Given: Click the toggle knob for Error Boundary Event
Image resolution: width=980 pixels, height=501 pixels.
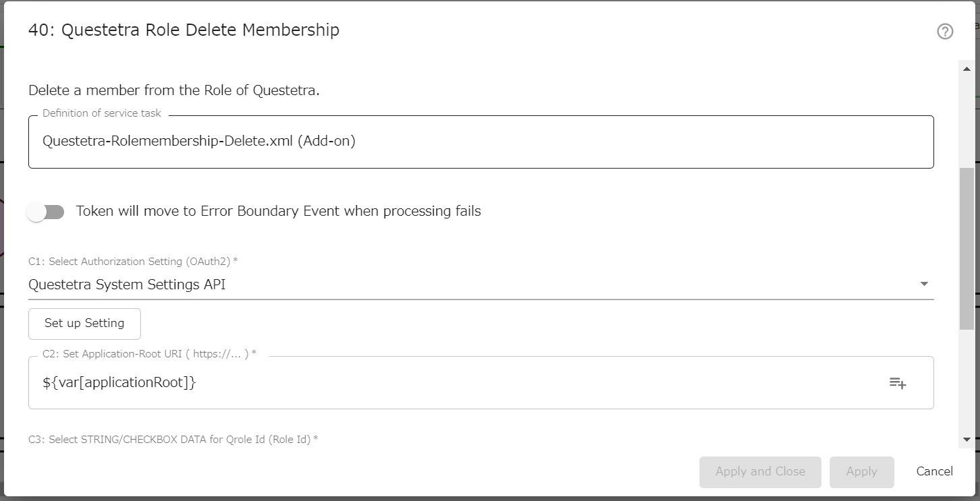Looking at the screenshot, I should (x=35, y=211).
